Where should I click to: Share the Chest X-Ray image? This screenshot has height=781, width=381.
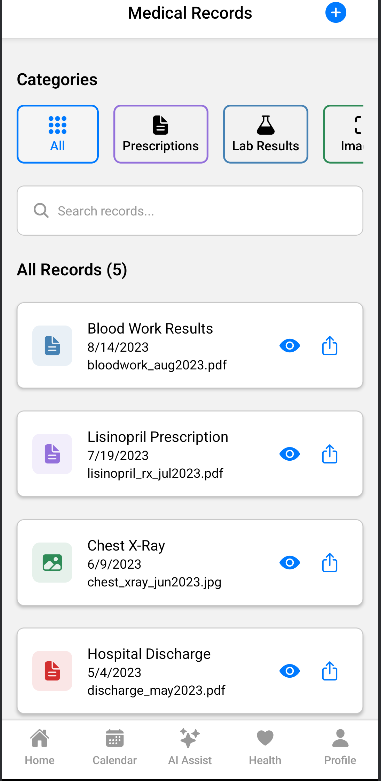330,562
